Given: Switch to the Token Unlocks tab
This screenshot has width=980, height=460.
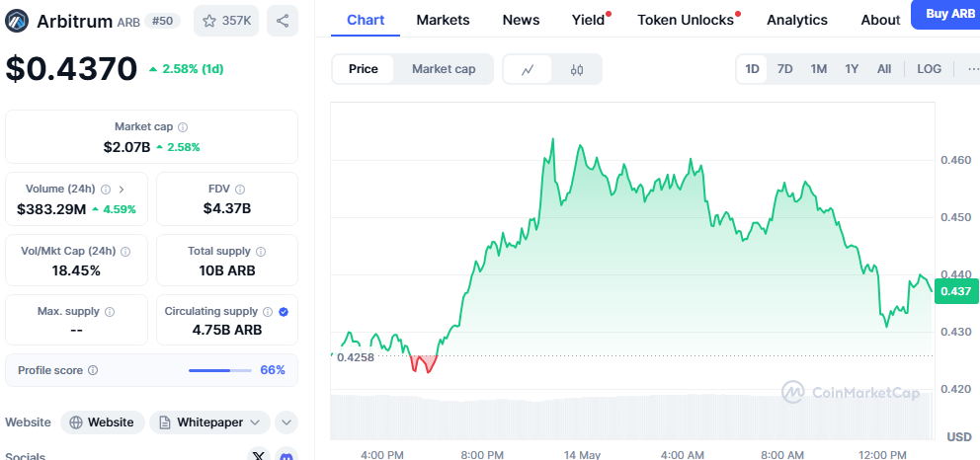Looking at the screenshot, I should [686, 20].
